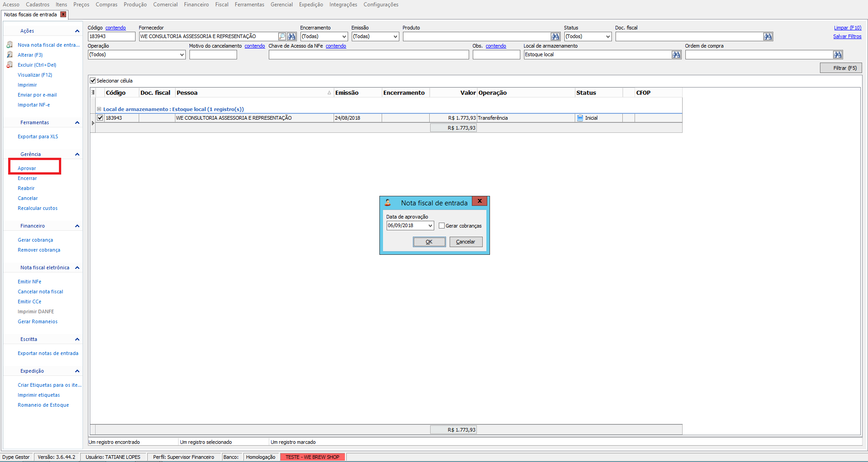Click Cancelar in the approval dialog
The height and width of the screenshot is (462, 868).
pyautogui.click(x=466, y=242)
